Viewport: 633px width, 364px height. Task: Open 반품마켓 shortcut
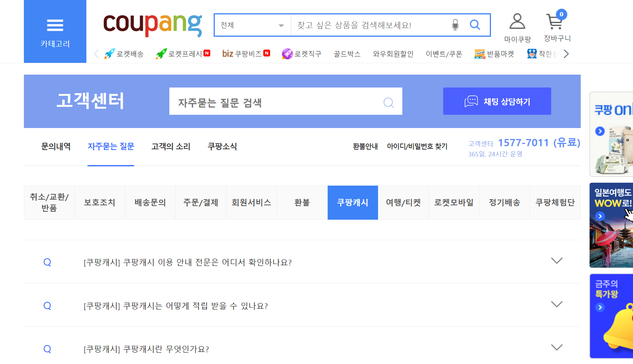click(494, 54)
